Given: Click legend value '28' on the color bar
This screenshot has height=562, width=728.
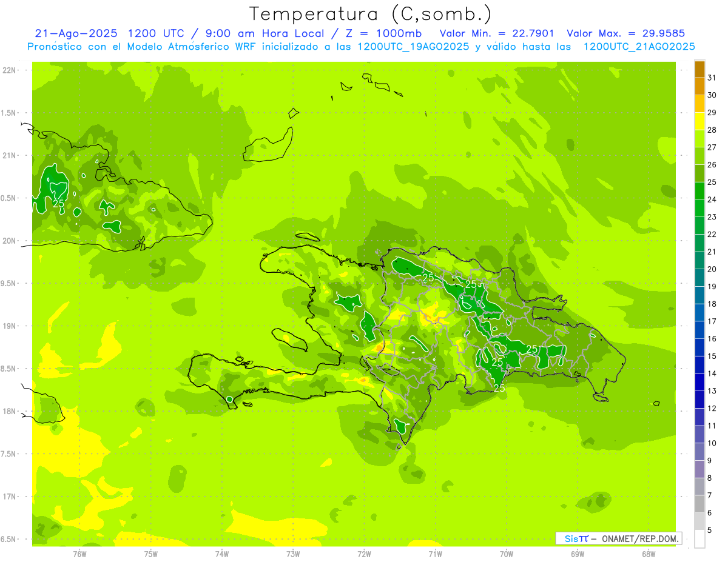Looking at the screenshot, I should pos(712,130).
